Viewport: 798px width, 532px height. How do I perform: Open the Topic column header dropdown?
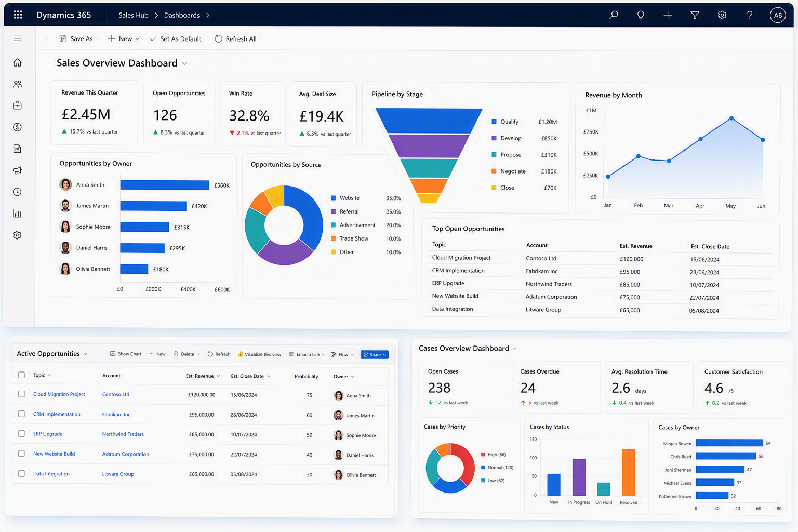[x=49, y=375]
